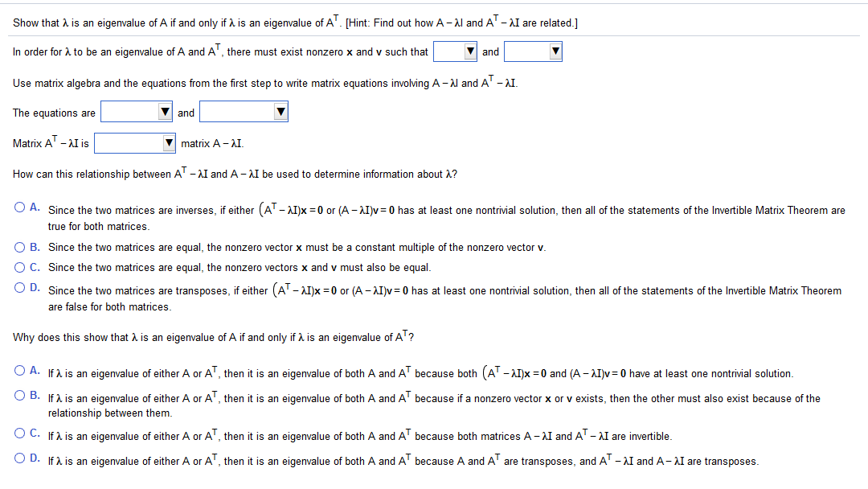
Task: Click the arrow on the first 'equations are' box
Action: point(164,112)
